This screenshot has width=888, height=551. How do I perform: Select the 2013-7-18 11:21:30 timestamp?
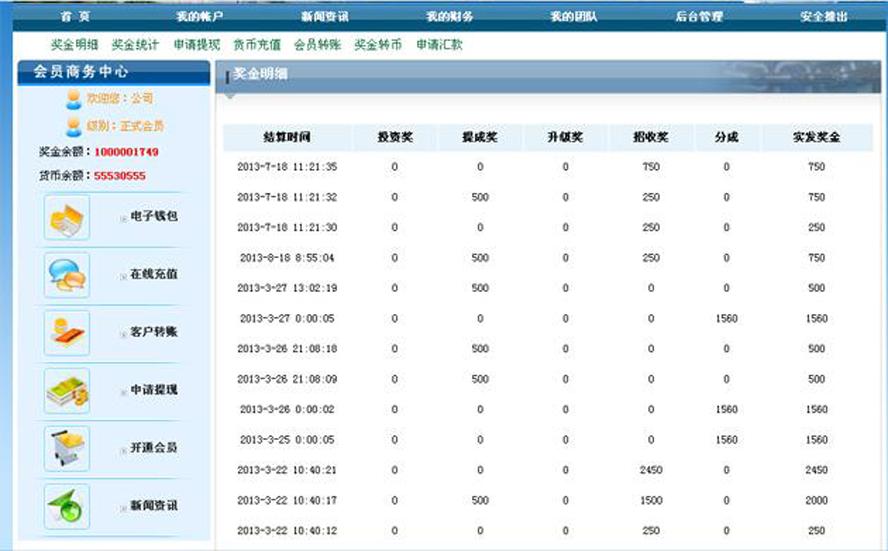click(287, 228)
